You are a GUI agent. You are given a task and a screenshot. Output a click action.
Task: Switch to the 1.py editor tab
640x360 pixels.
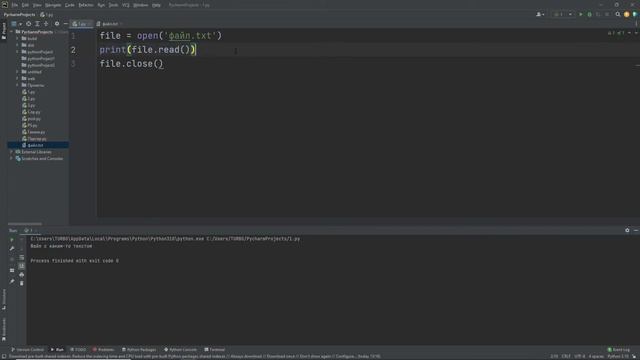[81, 24]
